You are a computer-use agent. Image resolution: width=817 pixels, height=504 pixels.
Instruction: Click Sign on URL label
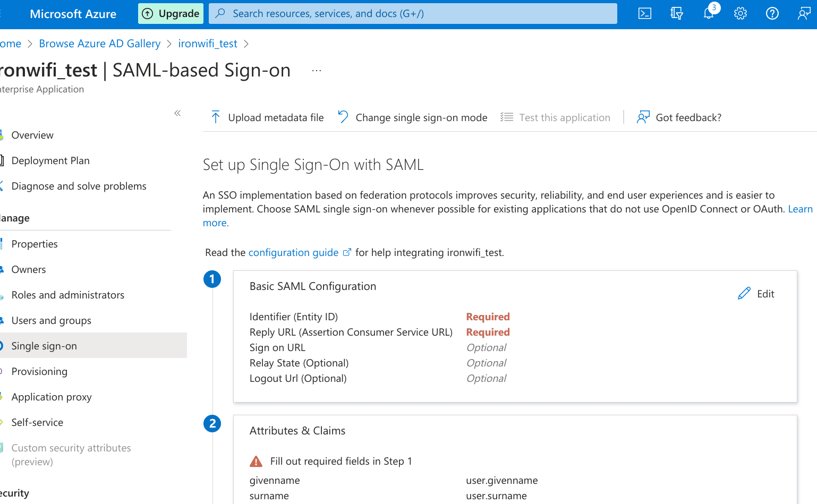[x=277, y=347]
